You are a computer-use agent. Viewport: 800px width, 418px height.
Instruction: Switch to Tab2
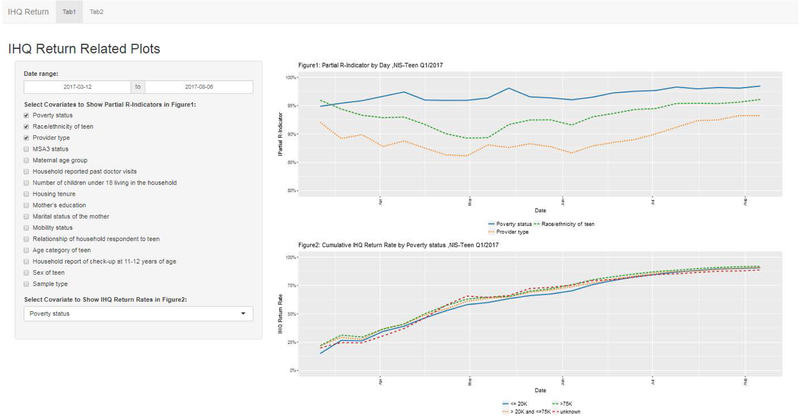click(x=96, y=10)
